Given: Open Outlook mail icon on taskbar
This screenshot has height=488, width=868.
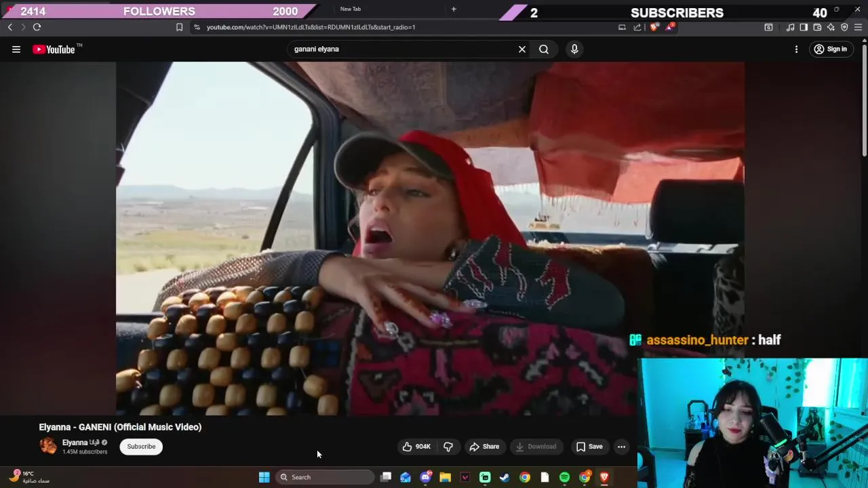Looking at the screenshot, I should click(x=406, y=477).
